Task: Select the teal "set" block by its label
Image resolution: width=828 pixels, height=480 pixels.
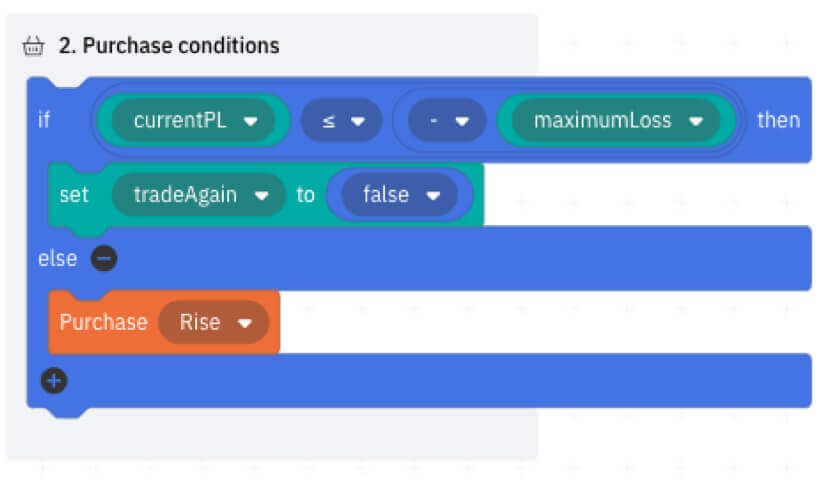Action: click(x=74, y=195)
